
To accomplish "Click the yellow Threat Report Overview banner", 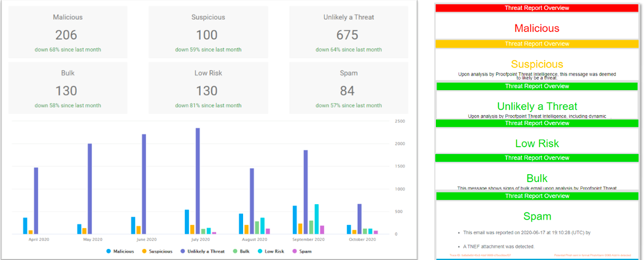I will click(x=537, y=44).
